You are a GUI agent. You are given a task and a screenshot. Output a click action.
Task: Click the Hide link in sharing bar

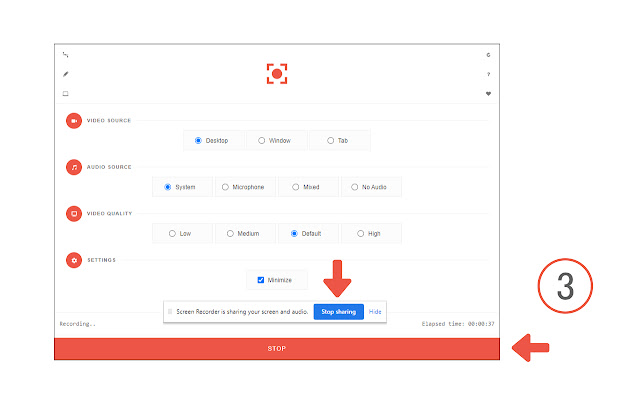375,312
